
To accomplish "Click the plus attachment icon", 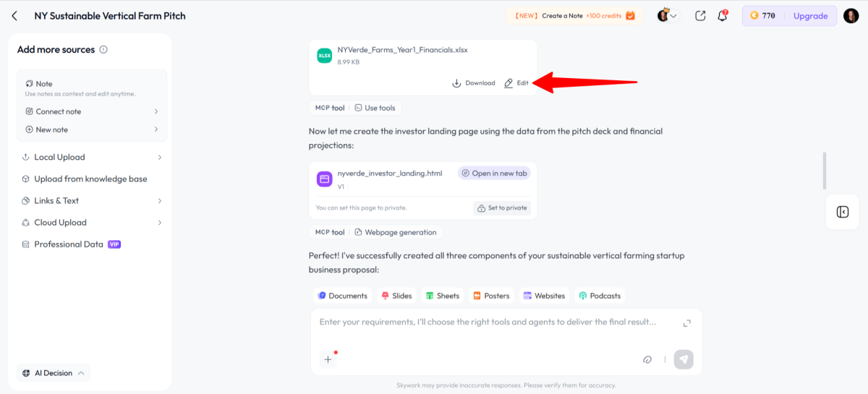I will tap(328, 359).
